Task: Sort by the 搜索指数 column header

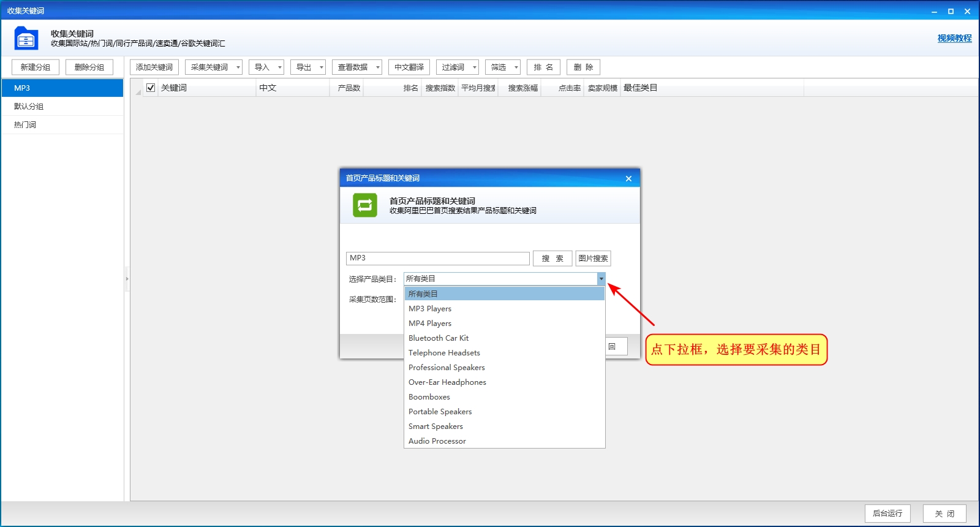Action: click(440, 88)
